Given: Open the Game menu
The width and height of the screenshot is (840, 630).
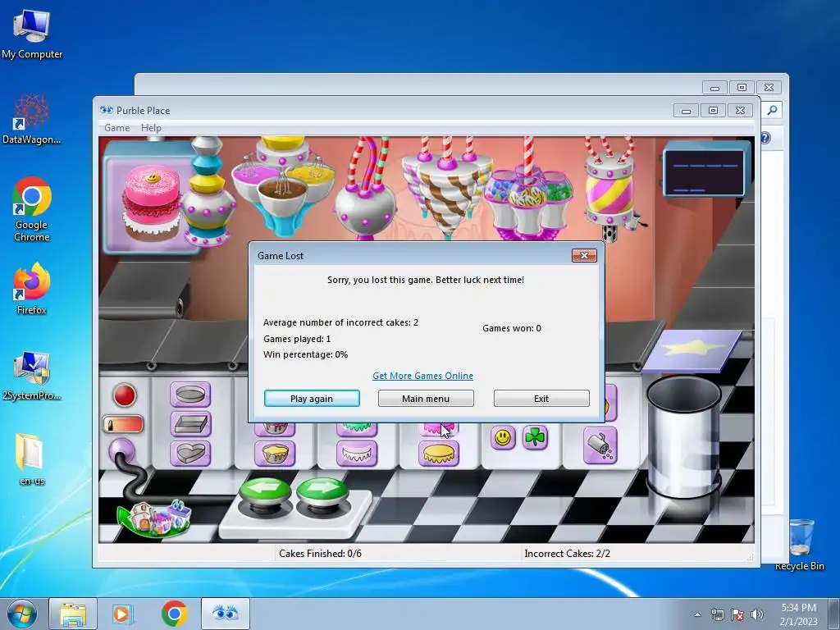Looking at the screenshot, I should click(x=116, y=127).
